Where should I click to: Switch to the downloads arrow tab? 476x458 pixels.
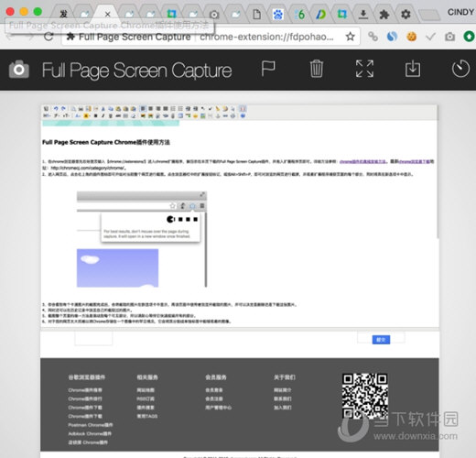pyautogui.click(x=363, y=14)
